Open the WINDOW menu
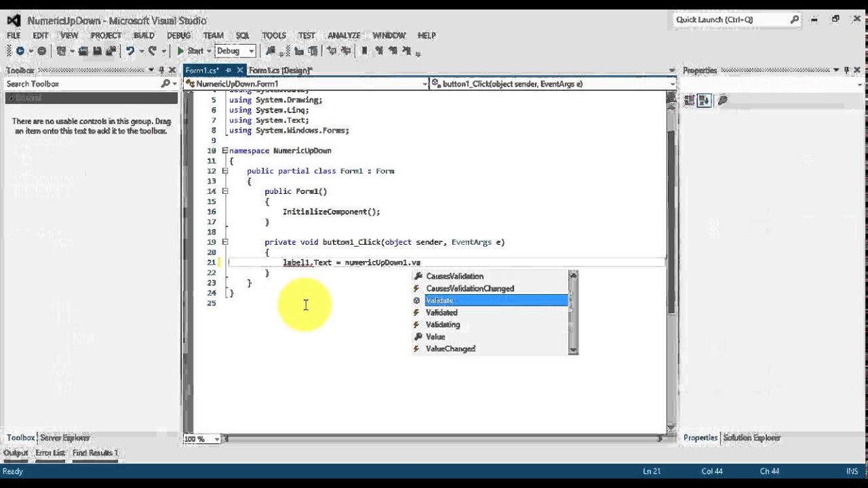The height and width of the screenshot is (488, 868). (389, 35)
